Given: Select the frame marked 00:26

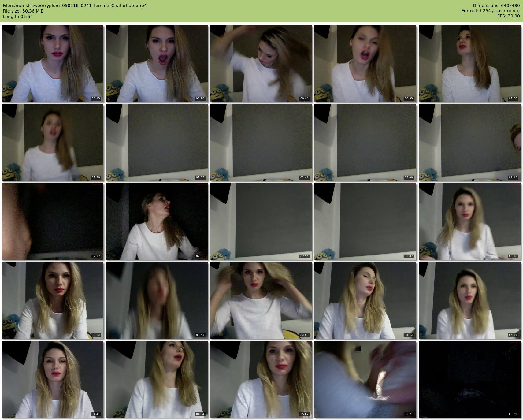Looking at the screenshot, I should [x=157, y=64].
